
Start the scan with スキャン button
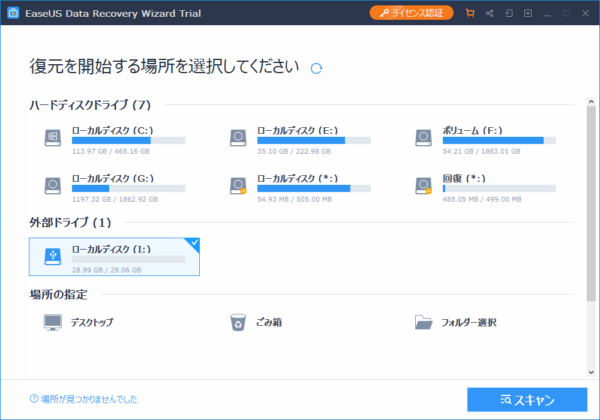point(527,400)
